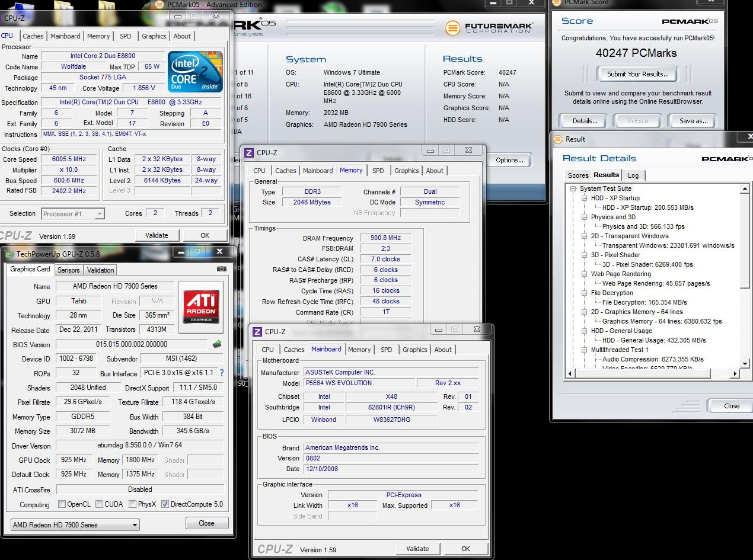753x560 pixels.
Task: Click the PCMark05 window title icon
Action: pos(158,4)
